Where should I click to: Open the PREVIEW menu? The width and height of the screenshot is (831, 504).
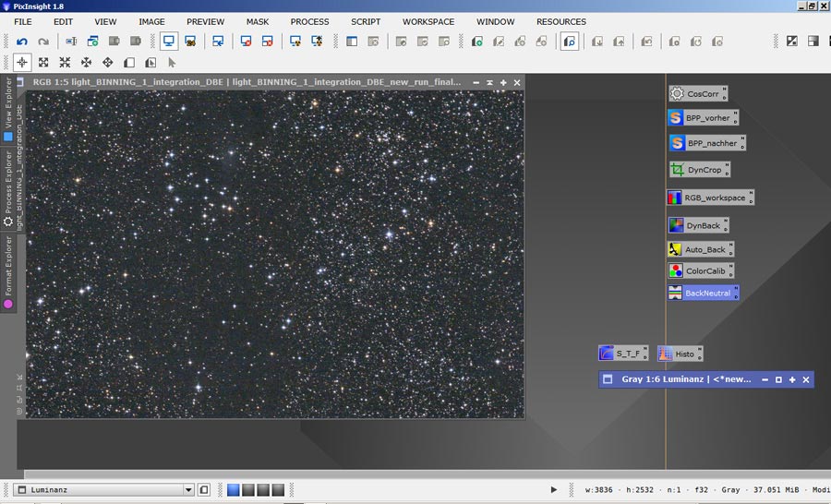[205, 22]
